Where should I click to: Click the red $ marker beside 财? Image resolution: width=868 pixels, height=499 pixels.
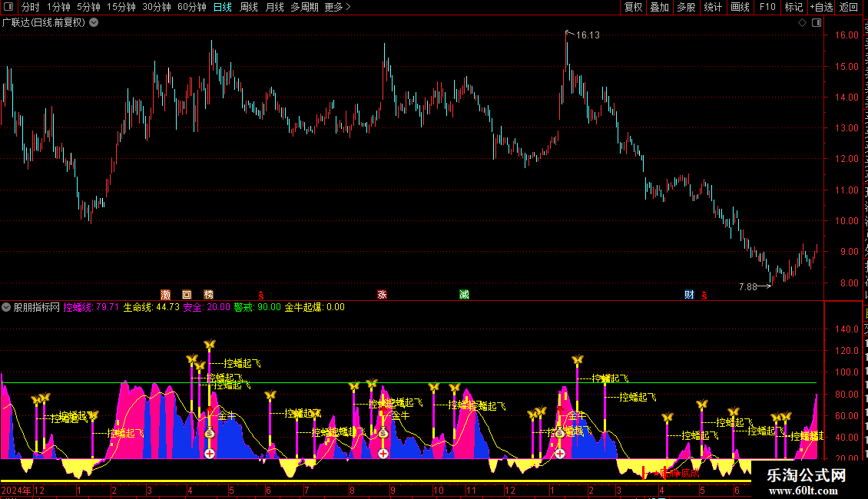click(704, 296)
